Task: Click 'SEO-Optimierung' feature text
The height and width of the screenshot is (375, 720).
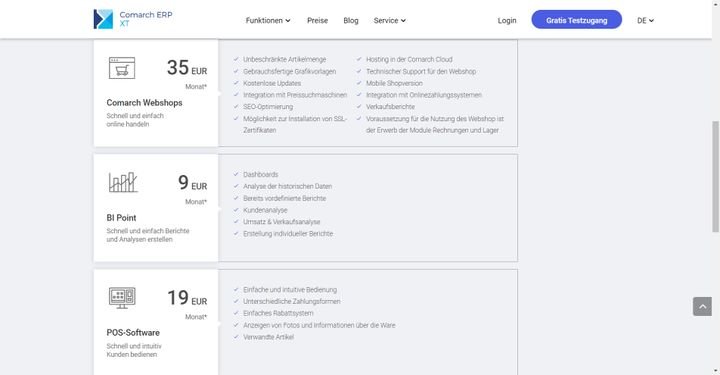Action: pyautogui.click(x=268, y=107)
